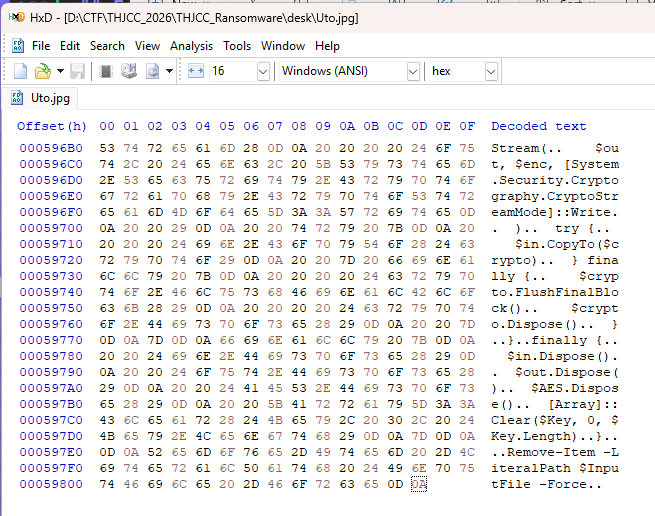Click decoded text 'iteralPath $Inpu'
This screenshot has height=516, width=655.
pyautogui.click(x=555, y=468)
